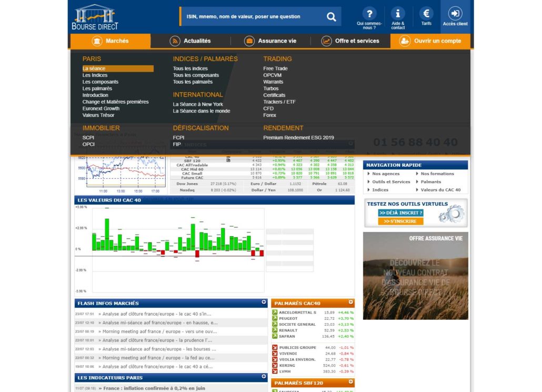Screen dimensions: 542x392
Task: Expand Palmarès CAC40 via its plus icon
Action: pyautogui.click(x=350, y=303)
